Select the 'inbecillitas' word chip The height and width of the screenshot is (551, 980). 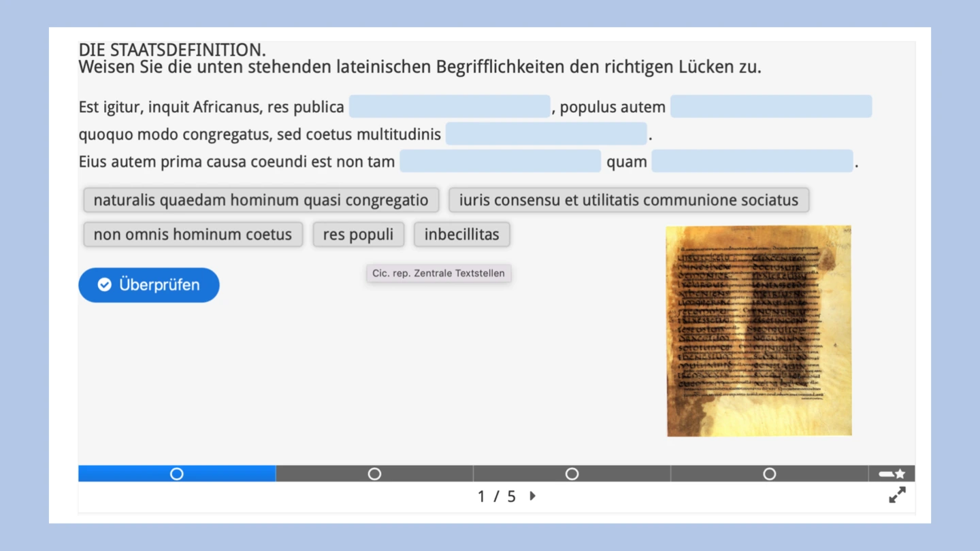click(461, 235)
